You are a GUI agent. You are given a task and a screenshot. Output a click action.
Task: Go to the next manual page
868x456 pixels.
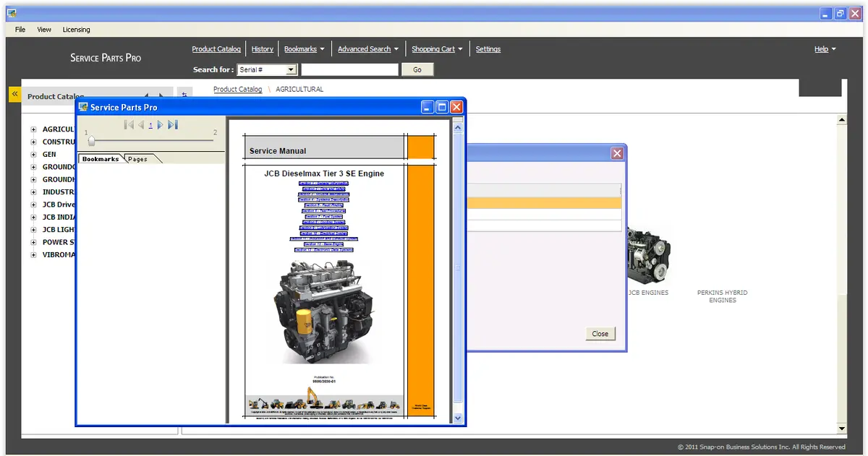pyautogui.click(x=160, y=125)
